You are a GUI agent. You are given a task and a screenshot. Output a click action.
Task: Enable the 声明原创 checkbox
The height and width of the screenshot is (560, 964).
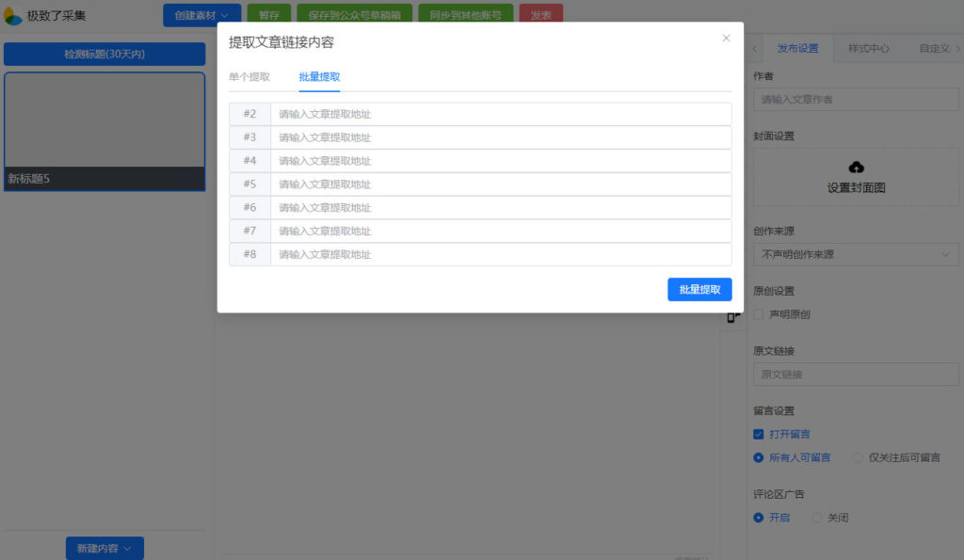[x=757, y=313]
